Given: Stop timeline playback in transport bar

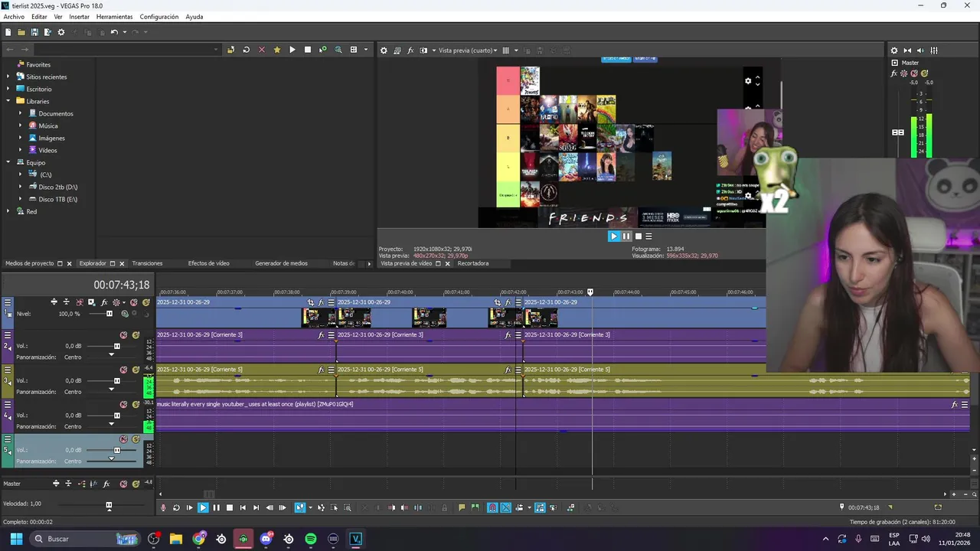Looking at the screenshot, I should [230, 507].
